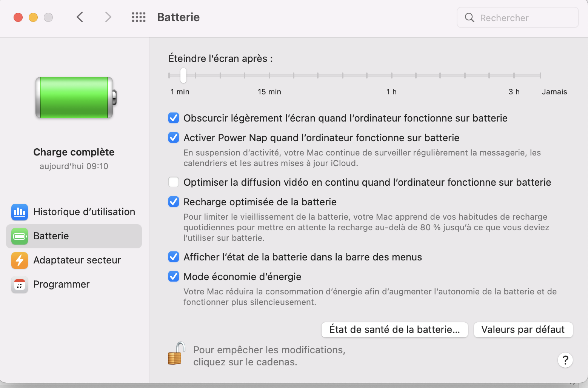This screenshot has height=388, width=588.
Task: Click the padlock to prevent changes
Action: (176, 354)
